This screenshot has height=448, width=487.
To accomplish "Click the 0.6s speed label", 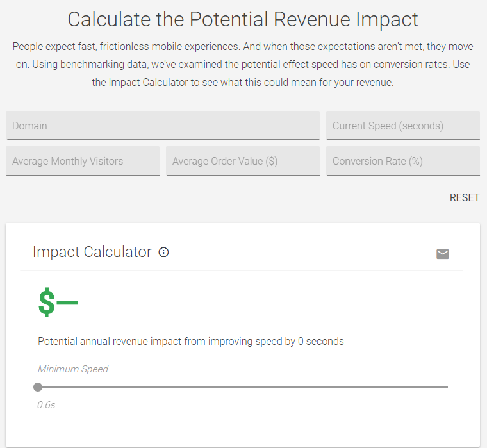I will pos(46,405).
